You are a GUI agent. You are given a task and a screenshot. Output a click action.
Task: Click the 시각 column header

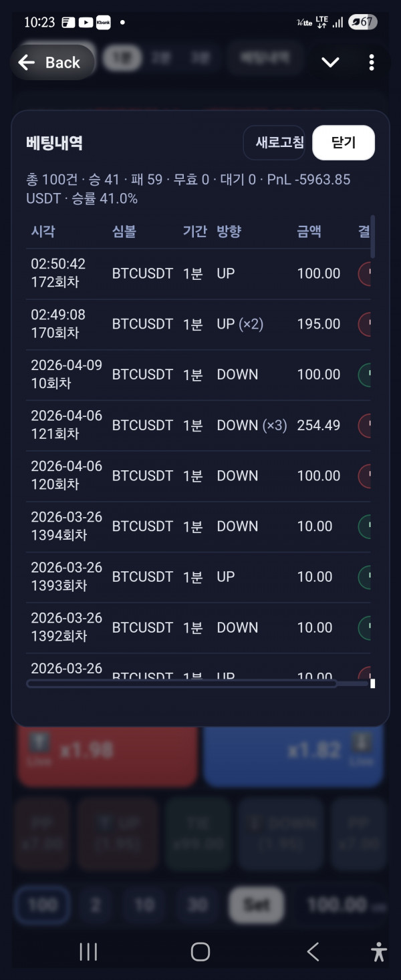(43, 232)
